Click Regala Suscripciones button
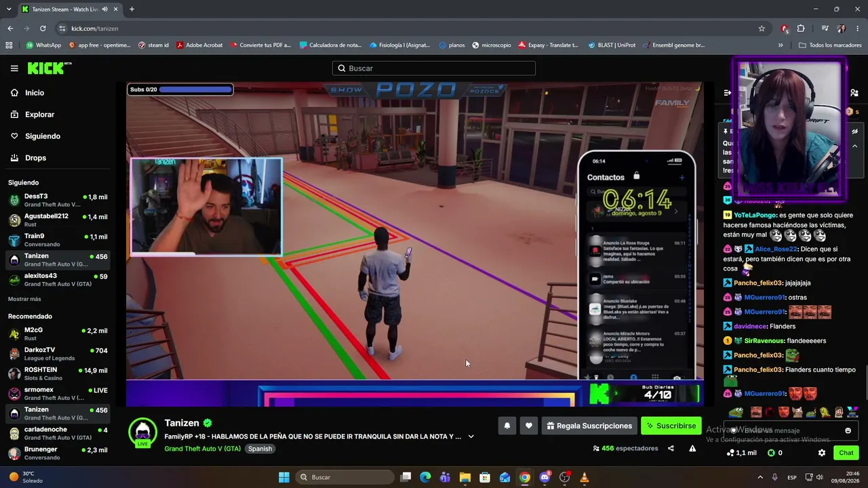The image size is (868, 488). pyautogui.click(x=589, y=426)
